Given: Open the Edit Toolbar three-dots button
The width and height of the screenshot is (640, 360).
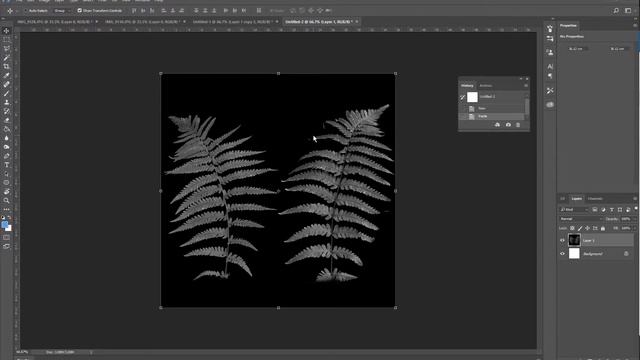Looking at the screenshot, I should [7, 209].
